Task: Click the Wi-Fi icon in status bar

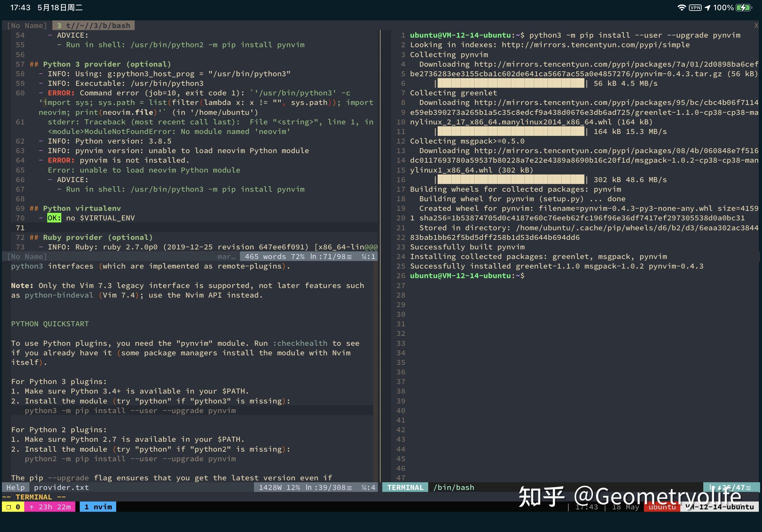Action: pyautogui.click(x=681, y=8)
